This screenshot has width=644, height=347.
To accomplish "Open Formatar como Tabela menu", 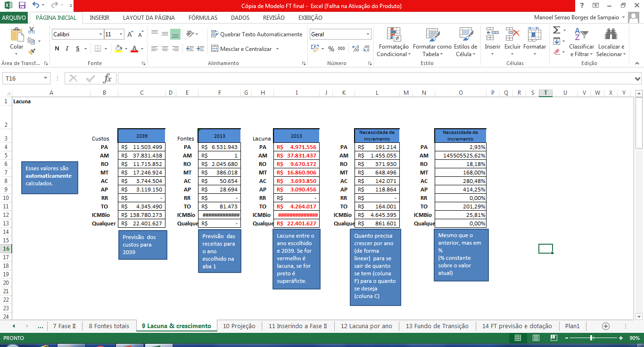I will point(432,42).
